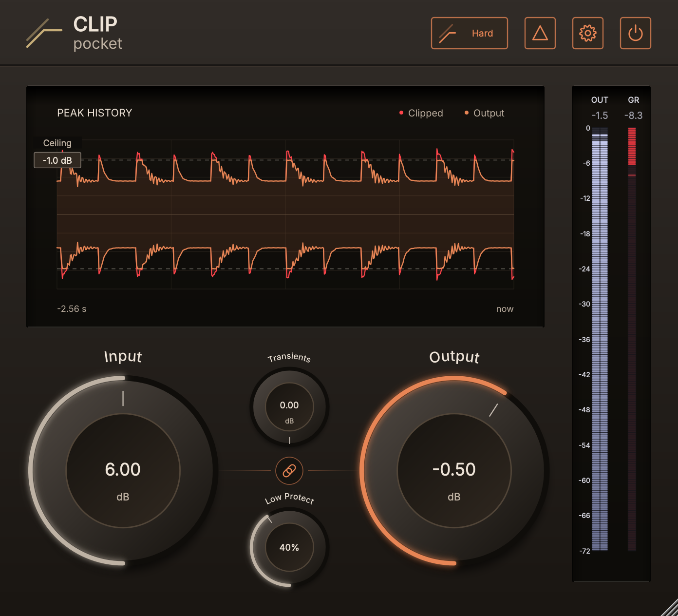Image resolution: width=678 pixels, height=616 pixels.
Task: Click the CLIP pocket logo icon
Action: pos(44,33)
